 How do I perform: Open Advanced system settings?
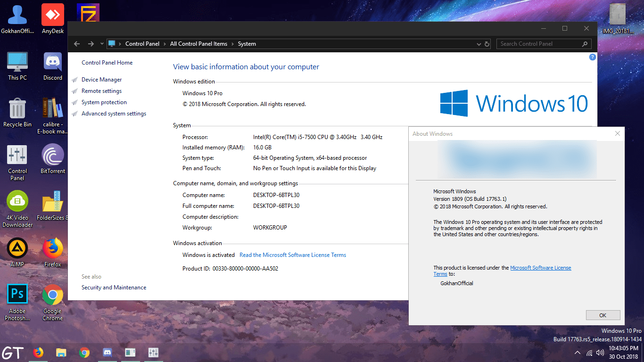coord(114,114)
